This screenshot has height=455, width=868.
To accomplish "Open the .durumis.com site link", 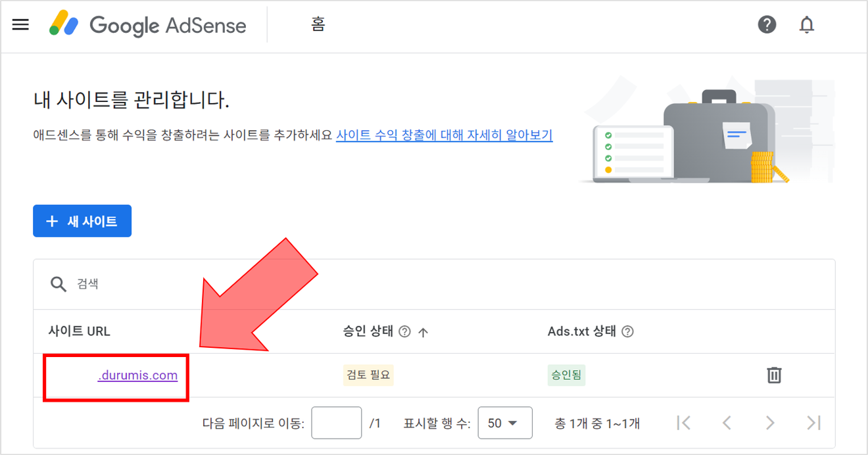I will 137,375.
